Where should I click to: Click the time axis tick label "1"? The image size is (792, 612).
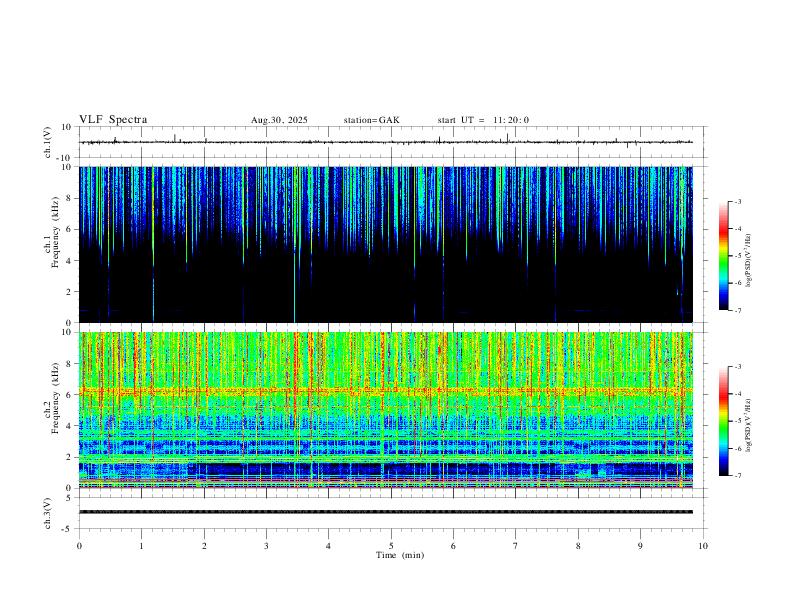point(141,546)
